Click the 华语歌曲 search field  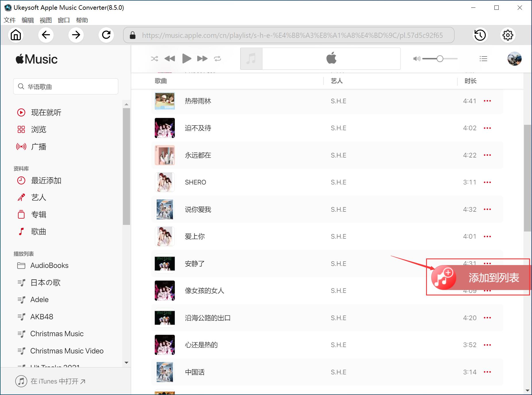pyautogui.click(x=66, y=86)
